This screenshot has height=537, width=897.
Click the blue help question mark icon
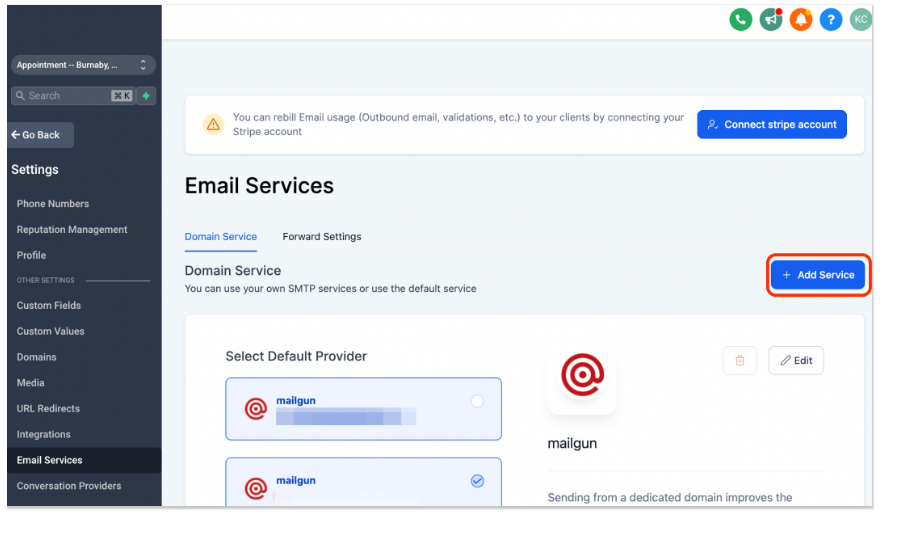830,19
